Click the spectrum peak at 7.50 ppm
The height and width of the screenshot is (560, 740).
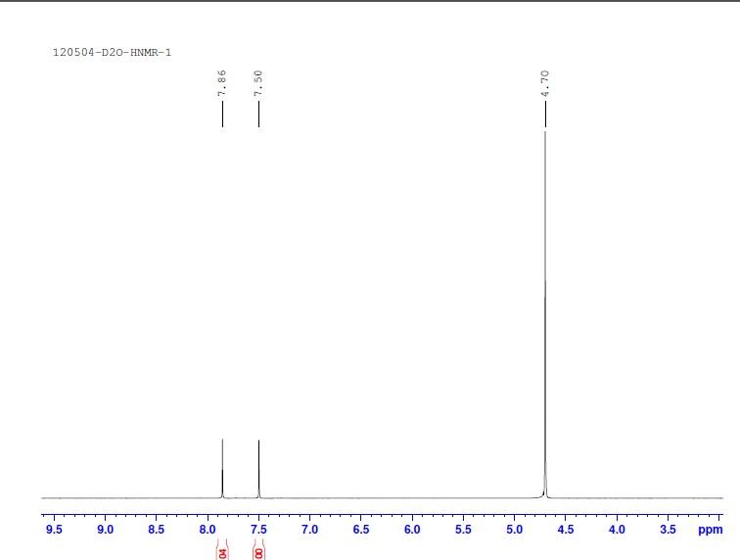[x=258, y=469]
